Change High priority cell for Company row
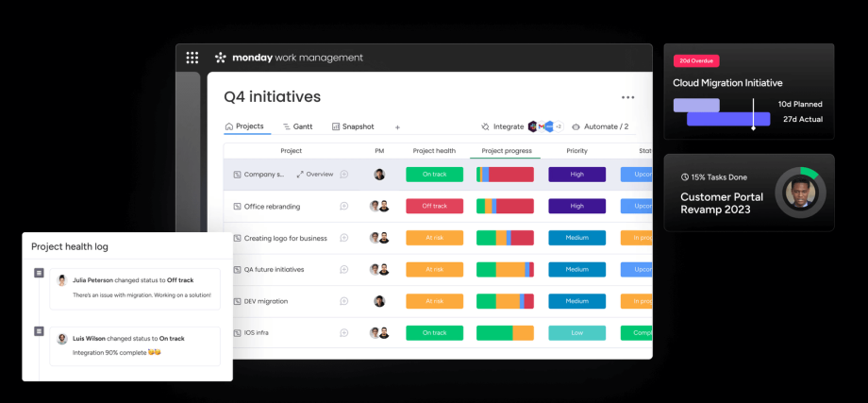The width and height of the screenshot is (868, 403). 576,175
